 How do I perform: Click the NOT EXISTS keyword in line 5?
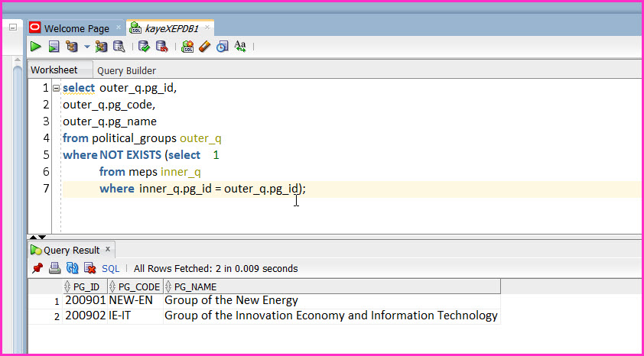click(x=130, y=155)
